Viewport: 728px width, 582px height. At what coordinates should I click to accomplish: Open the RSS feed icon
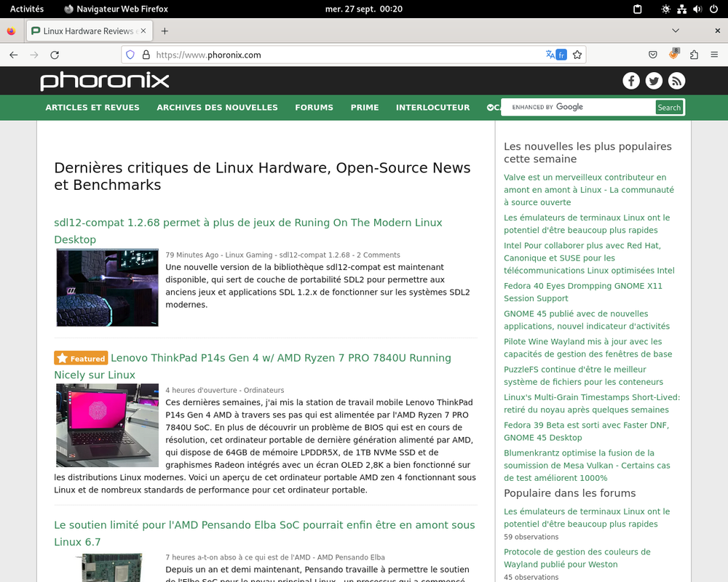pos(676,81)
